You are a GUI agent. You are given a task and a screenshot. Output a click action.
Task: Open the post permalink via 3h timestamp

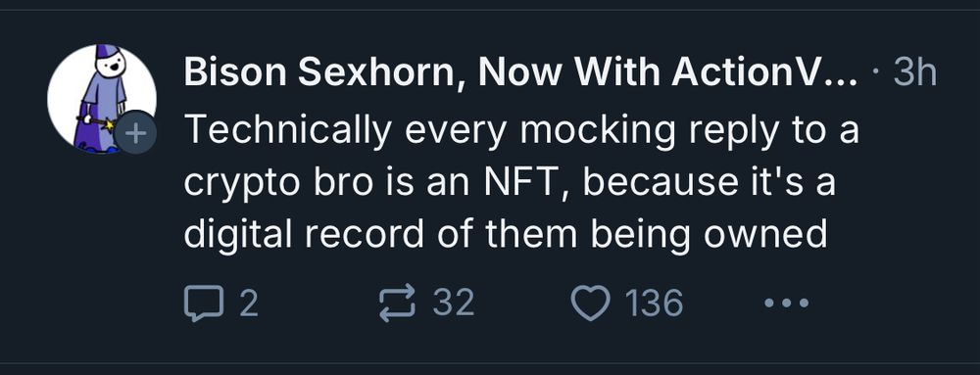(x=914, y=73)
